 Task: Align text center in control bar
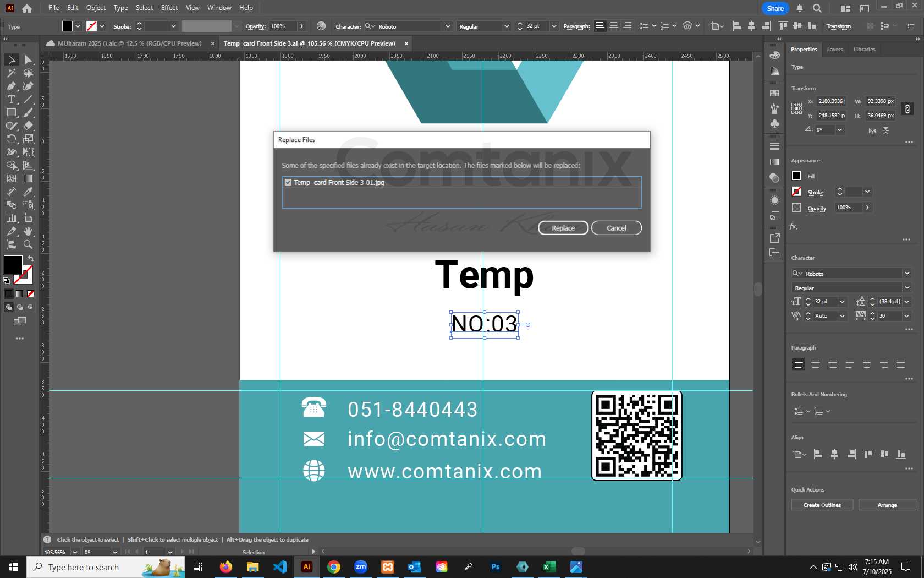(x=614, y=26)
